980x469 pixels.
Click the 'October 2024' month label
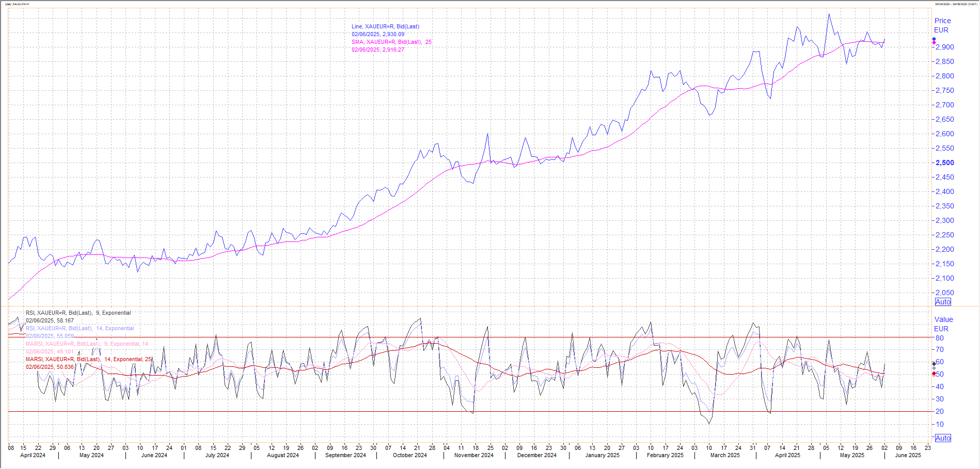(410, 455)
